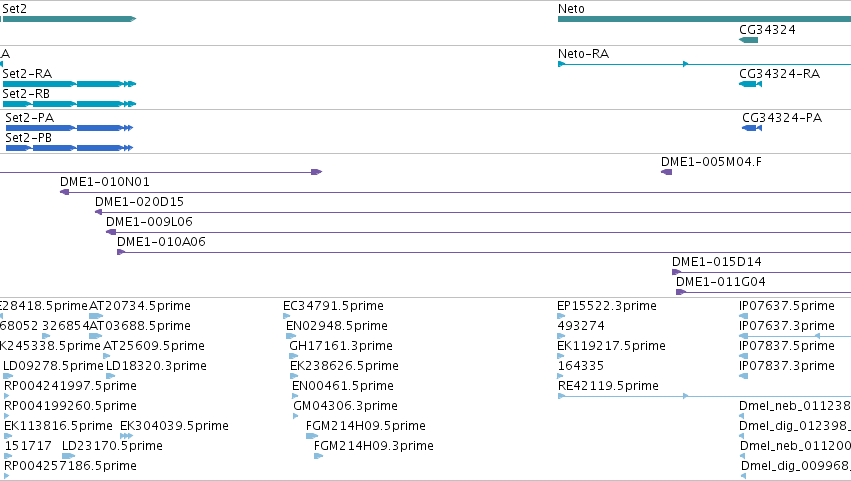Select the Set2 gene bar
The height and width of the screenshot is (481, 851).
(68, 19)
